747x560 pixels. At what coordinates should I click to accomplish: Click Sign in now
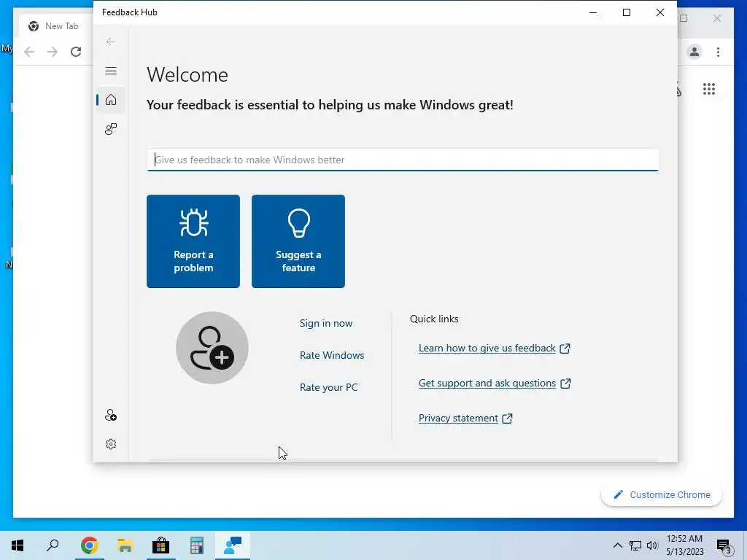[x=326, y=323]
